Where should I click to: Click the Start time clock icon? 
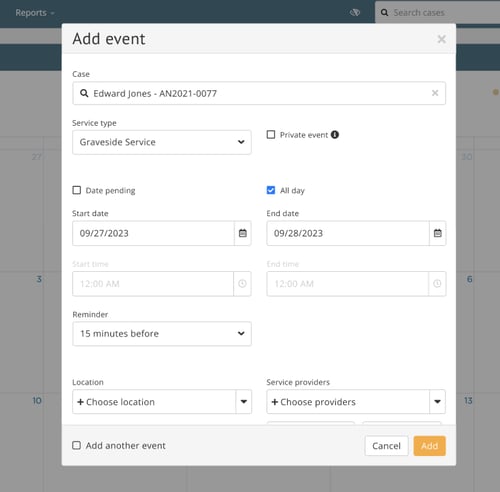click(x=242, y=284)
